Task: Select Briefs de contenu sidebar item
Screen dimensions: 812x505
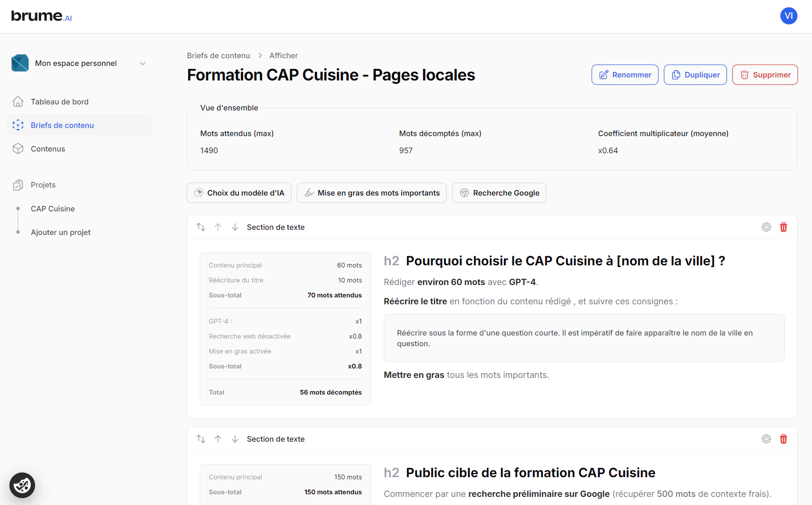Action: pyautogui.click(x=62, y=125)
